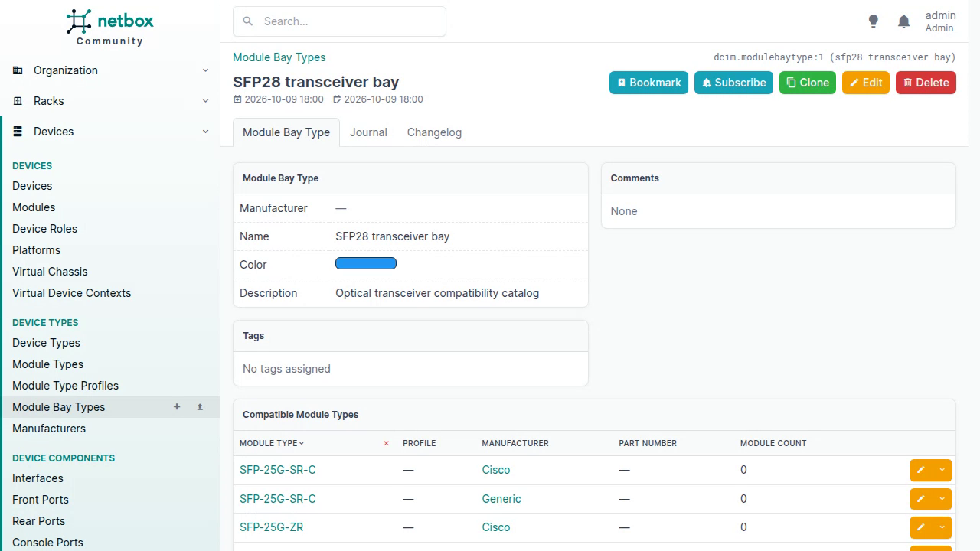The height and width of the screenshot is (551, 980).
Task: Sort the table by Part Number column
Action: pyautogui.click(x=648, y=443)
